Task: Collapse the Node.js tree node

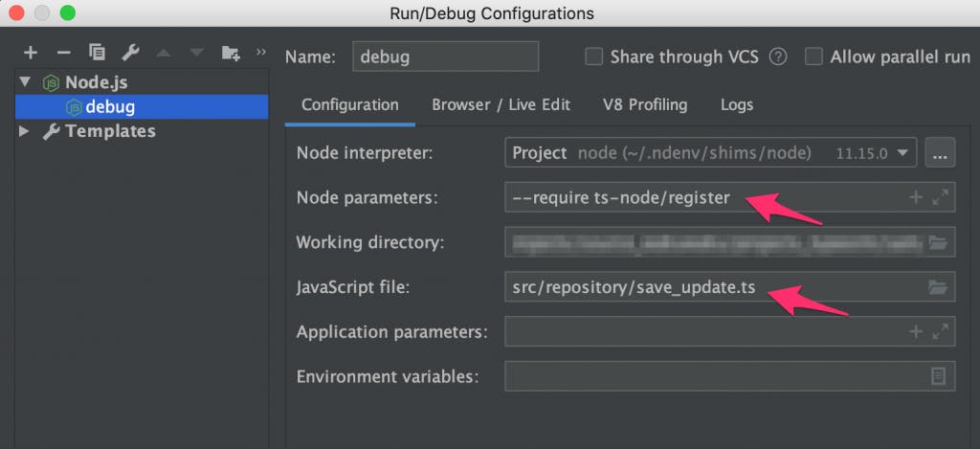Action: pyautogui.click(x=24, y=82)
